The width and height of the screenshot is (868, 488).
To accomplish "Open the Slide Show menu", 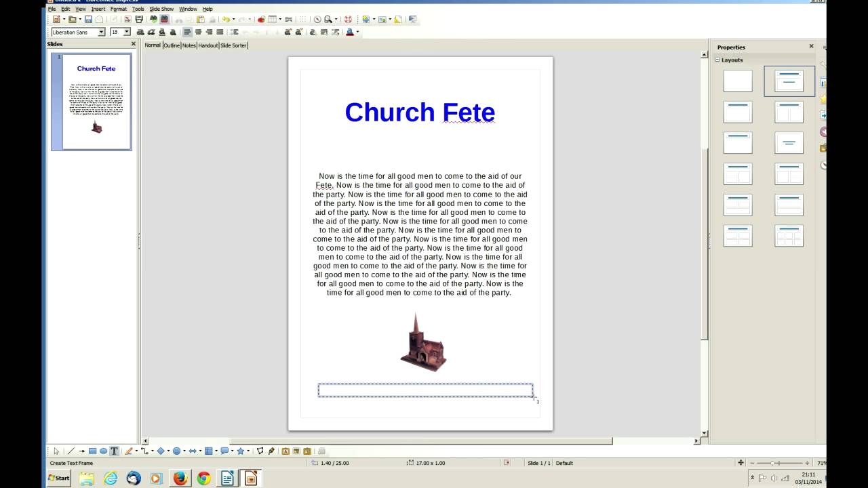I will point(161,9).
